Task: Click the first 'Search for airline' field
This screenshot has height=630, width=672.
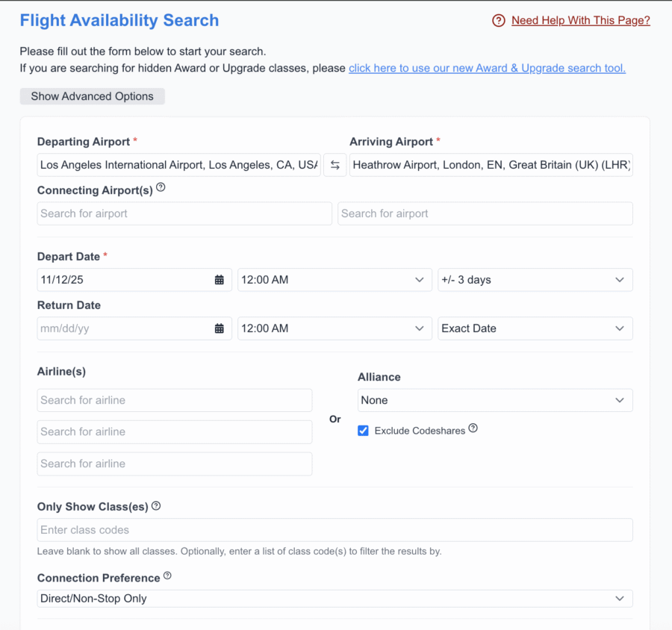Action: pyautogui.click(x=174, y=400)
